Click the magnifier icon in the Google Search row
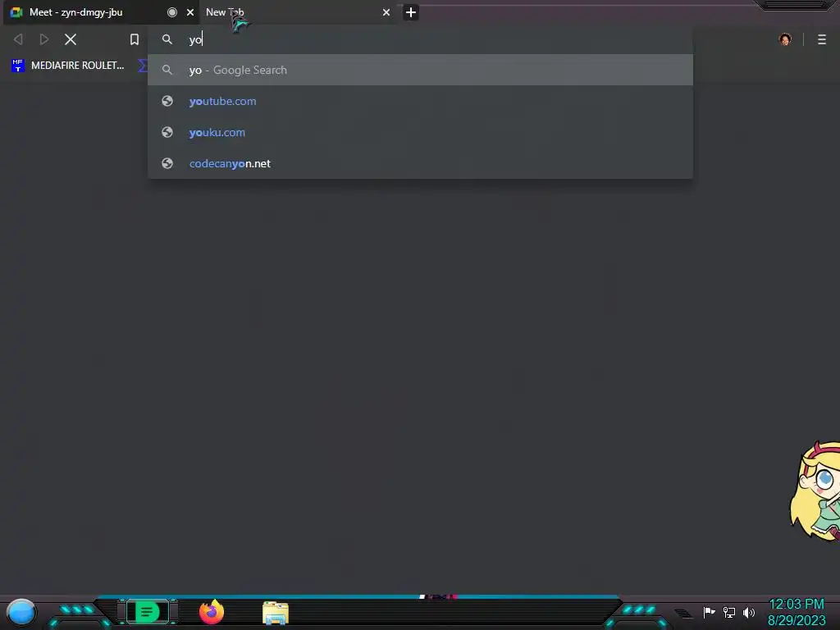This screenshot has height=630, width=840. tap(167, 70)
